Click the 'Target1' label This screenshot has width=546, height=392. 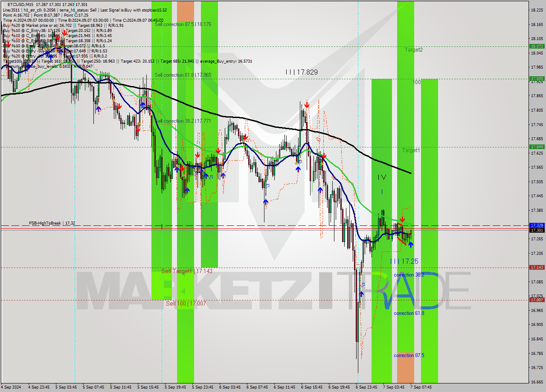point(411,150)
